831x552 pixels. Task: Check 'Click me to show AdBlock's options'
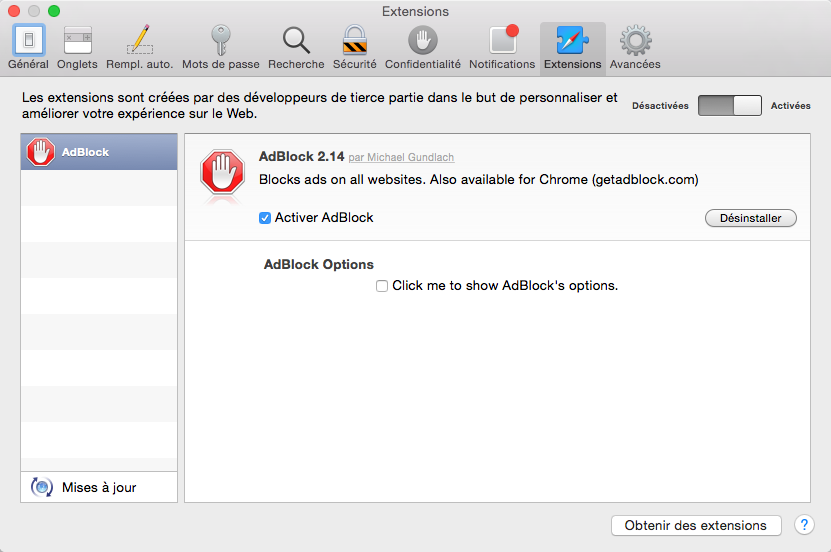pos(382,286)
